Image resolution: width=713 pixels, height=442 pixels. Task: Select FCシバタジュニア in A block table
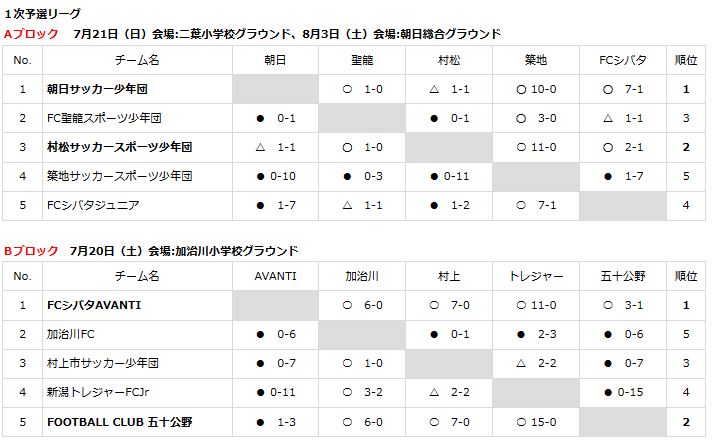[x=93, y=205]
